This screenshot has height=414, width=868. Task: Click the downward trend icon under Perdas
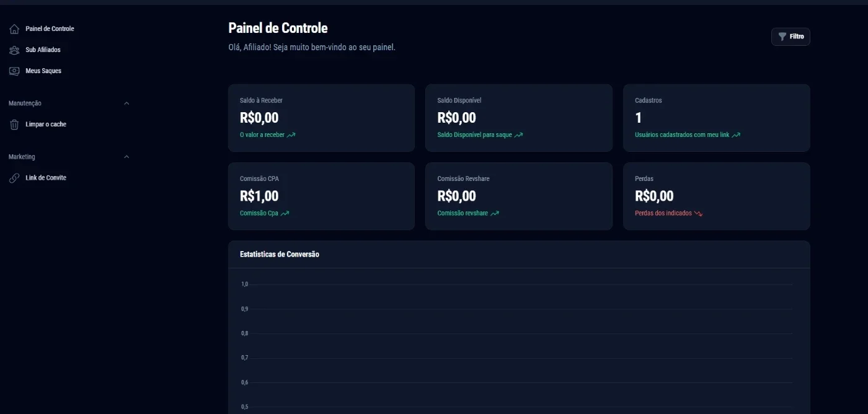698,213
